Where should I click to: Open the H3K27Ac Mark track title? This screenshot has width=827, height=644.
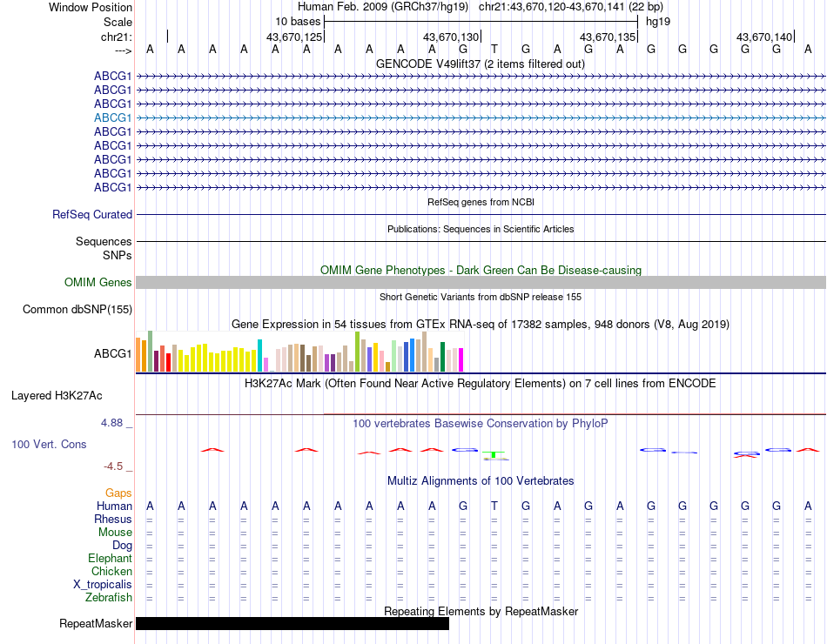480,384
